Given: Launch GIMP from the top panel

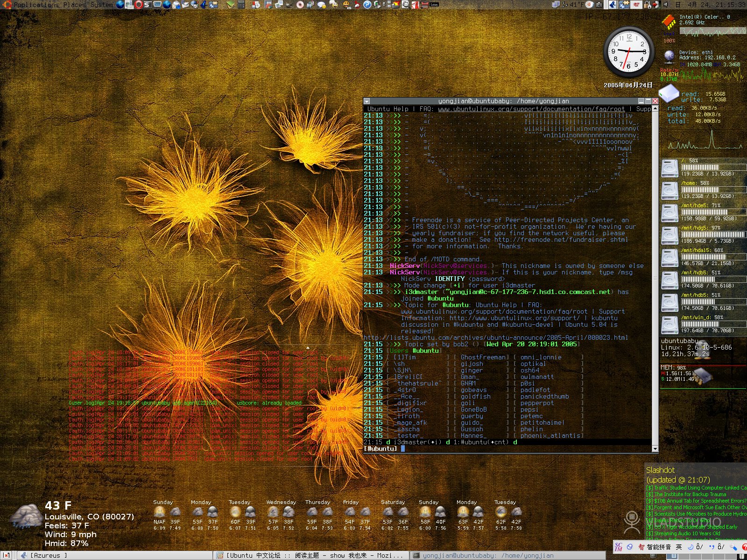Looking at the screenshot, I should pyautogui.click(x=289, y=5).
